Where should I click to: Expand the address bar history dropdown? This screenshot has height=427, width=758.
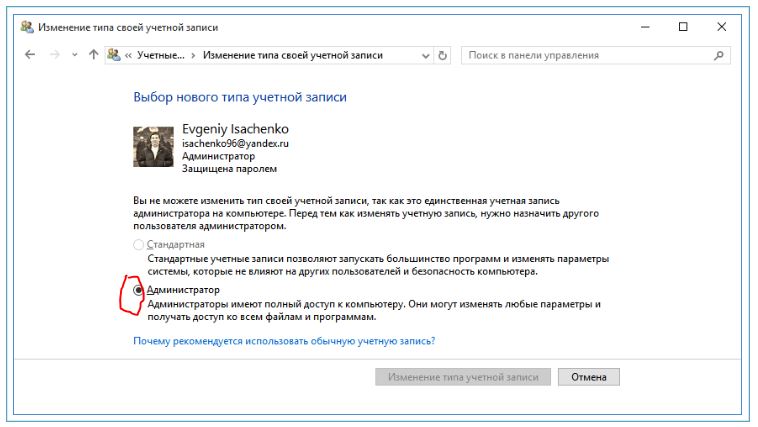coord(424,56)
